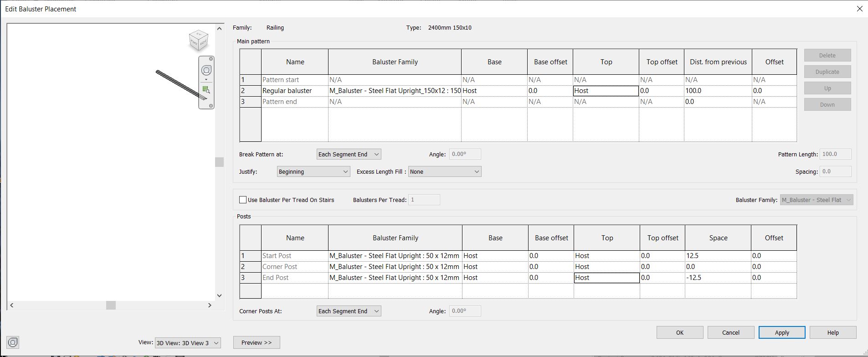868x357 pixels.
Task: Activate the zoom region tool in navigation bar
Action: click(206, 90)
